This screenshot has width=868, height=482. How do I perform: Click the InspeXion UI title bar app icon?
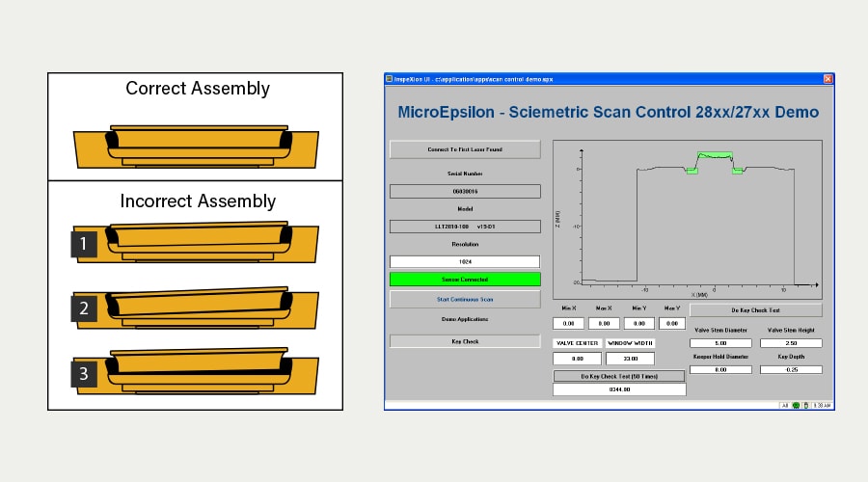point(390,79)
